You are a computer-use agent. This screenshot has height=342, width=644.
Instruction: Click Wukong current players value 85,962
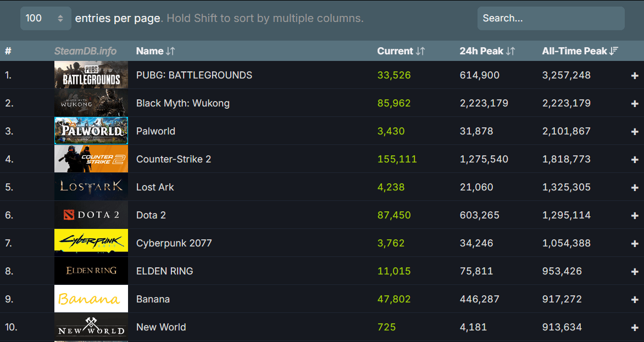[394, 103]
